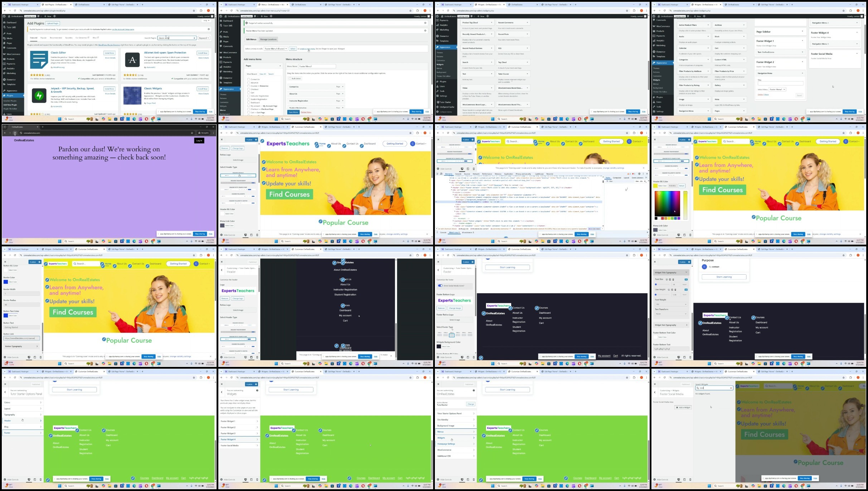This screenshot has height=491, width=868.
Task: Tick the 'About Us' page checkbox under Add menu items
Action: point(248,83)
